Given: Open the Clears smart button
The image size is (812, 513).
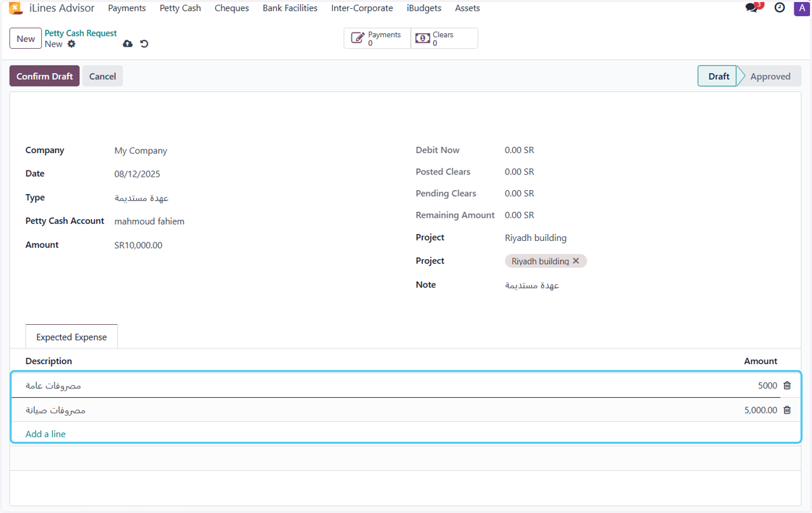Looking at the screenshot, I should (x=444, y=39).
